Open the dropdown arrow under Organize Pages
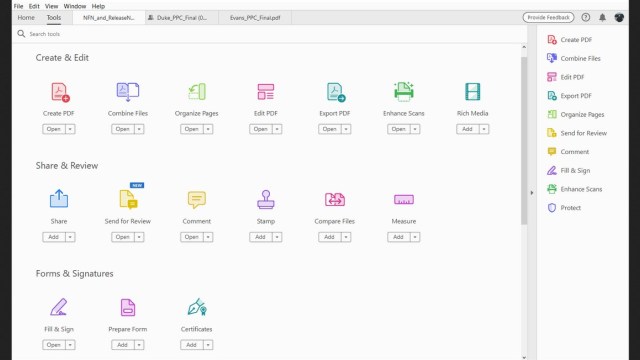The width and height of the screenshot is (640, 360). point(208,129)
